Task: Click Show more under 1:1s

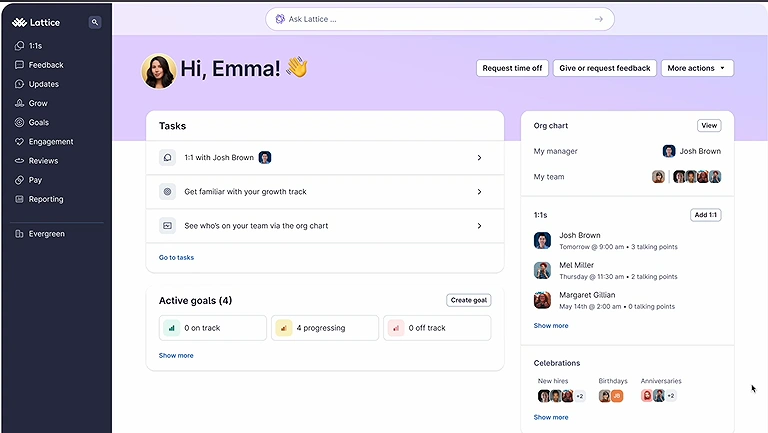Action: (x=551, y=325)
